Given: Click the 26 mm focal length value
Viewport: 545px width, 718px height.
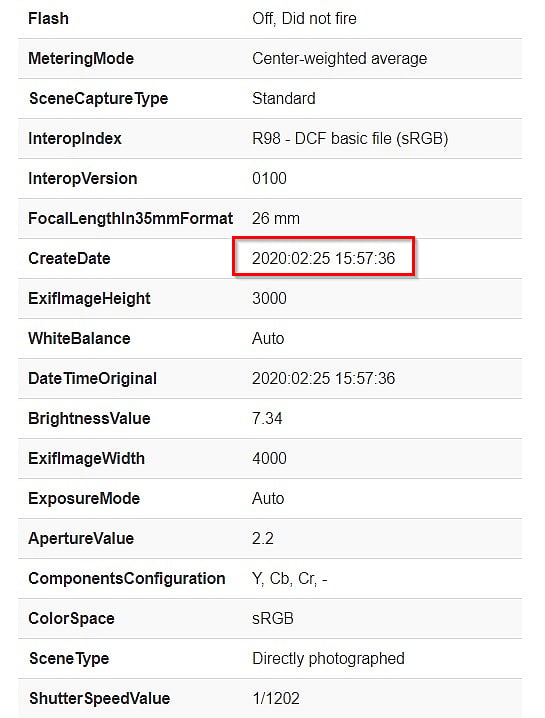Looking at the screenshot, I should (x=276, y=218).
